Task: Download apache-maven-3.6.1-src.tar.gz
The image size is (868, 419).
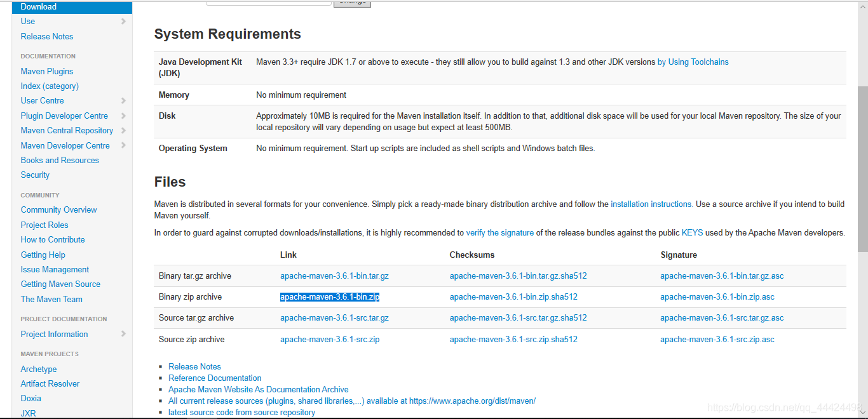Action: click(x=334, y=318)
